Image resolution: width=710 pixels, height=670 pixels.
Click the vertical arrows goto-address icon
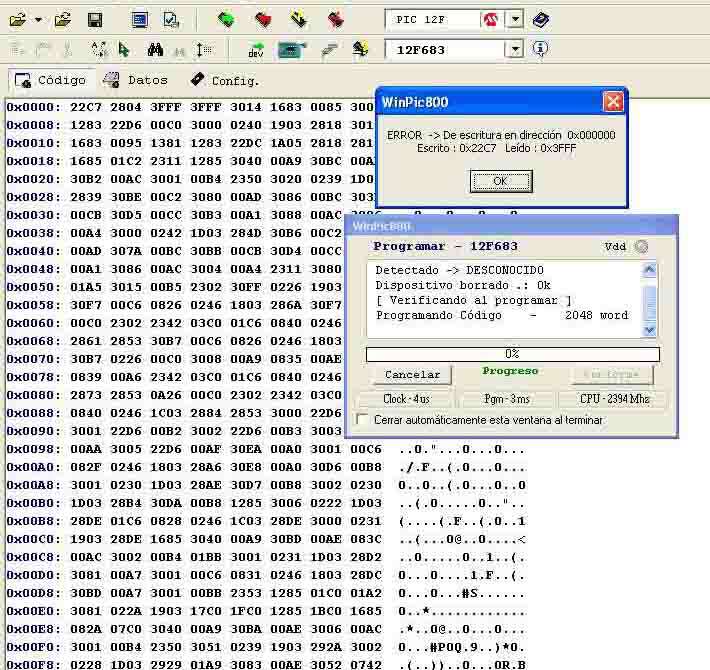pos(203,49)
